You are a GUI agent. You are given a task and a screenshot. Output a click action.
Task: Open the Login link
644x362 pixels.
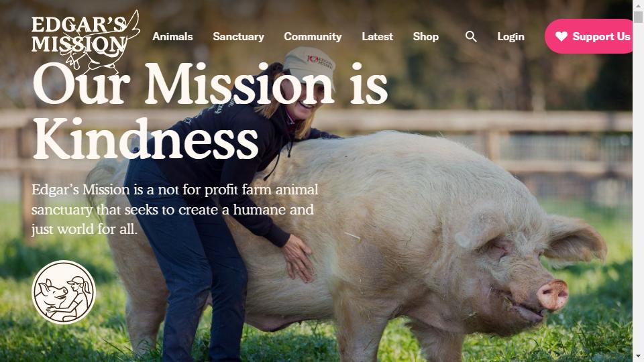[511, 36]
